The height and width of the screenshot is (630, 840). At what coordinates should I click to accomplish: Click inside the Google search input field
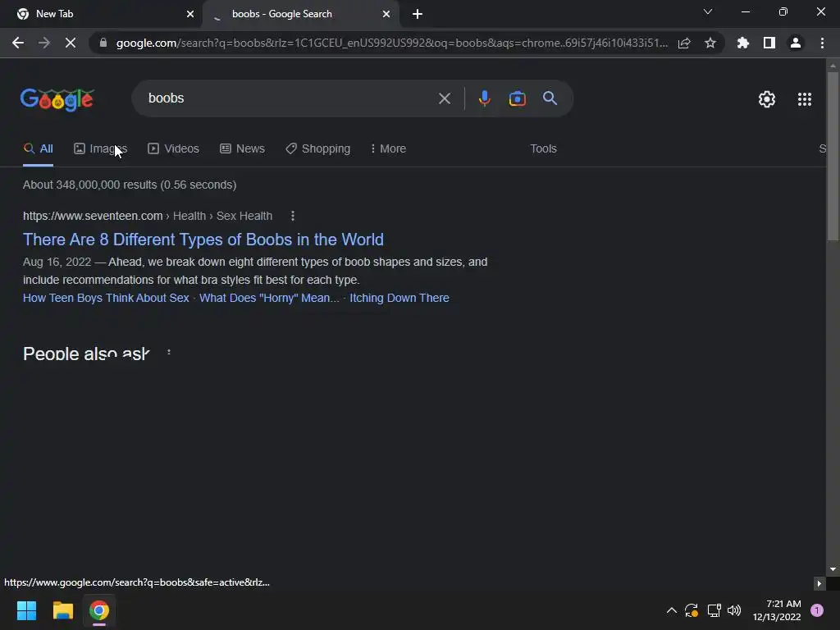[x=290, y=98]
